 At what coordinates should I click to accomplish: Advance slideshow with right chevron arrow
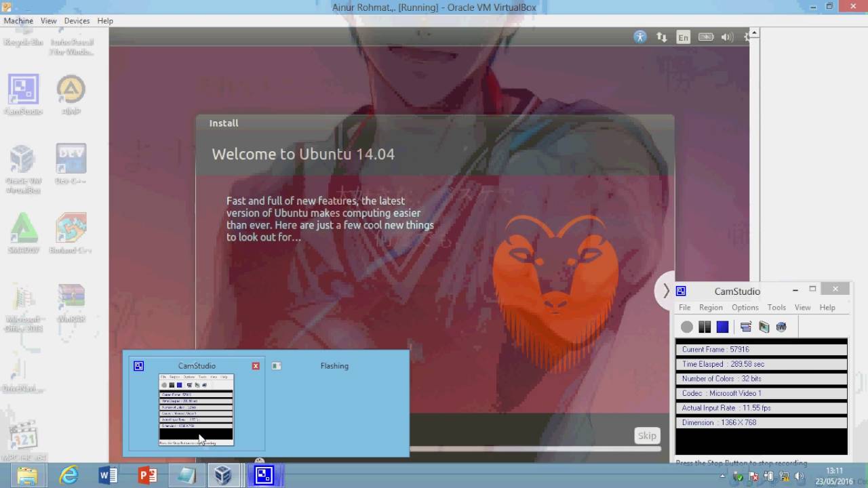point(666,291)
